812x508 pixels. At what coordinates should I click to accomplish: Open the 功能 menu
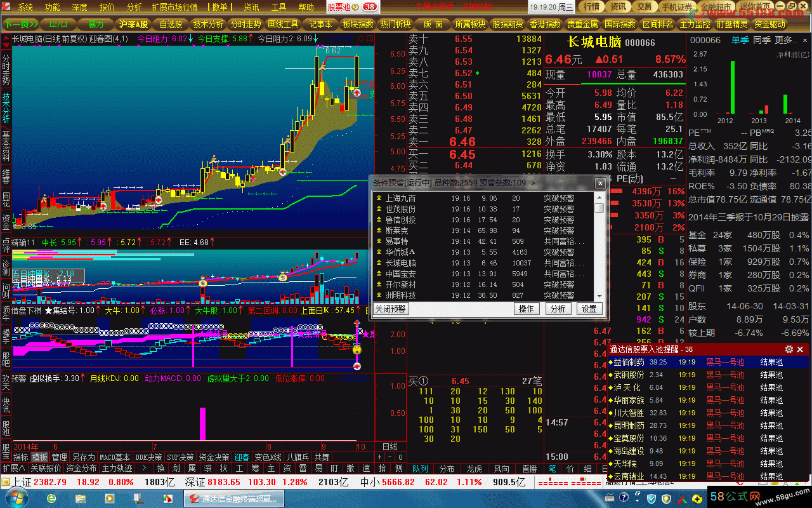click(x=53, y=7)
